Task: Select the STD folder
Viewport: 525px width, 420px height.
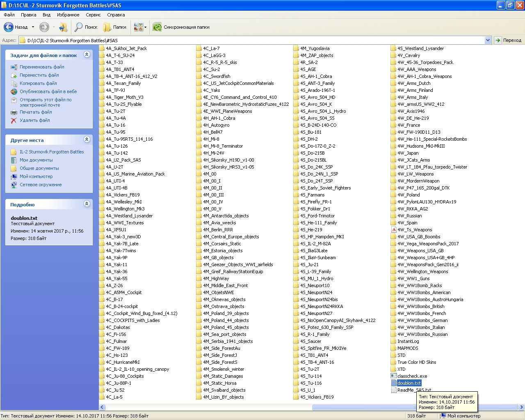Action: 398,355
